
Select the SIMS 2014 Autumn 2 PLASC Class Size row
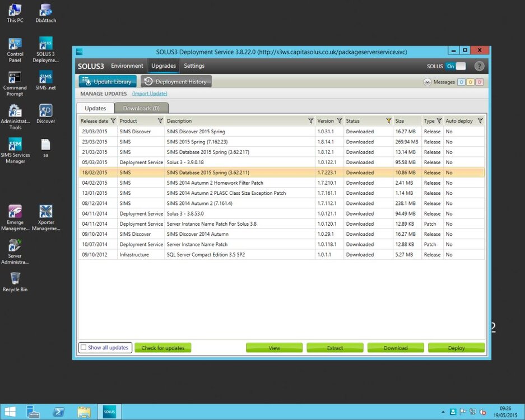[282, 193]
